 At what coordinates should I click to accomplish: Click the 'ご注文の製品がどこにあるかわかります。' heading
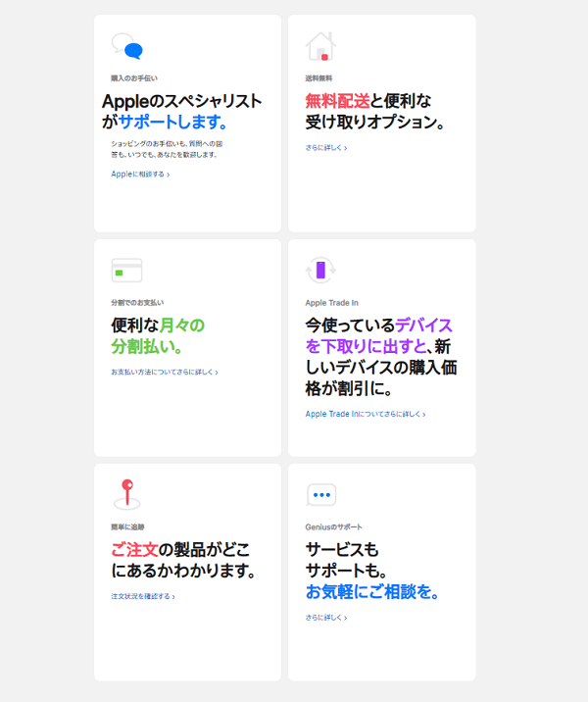(x=183, y=560)
